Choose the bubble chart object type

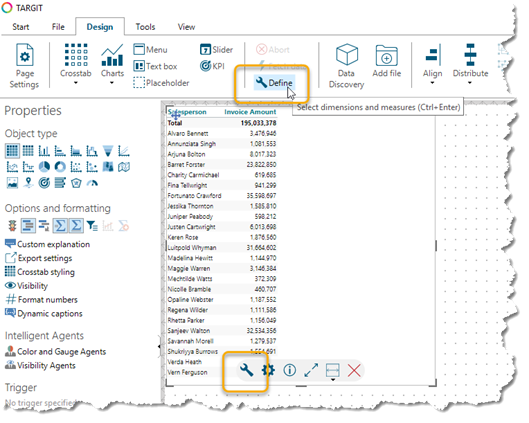coord(92,167)
